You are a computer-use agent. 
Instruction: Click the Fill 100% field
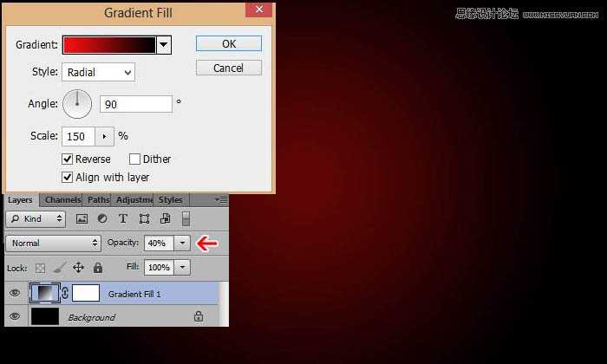pos(159,267)
